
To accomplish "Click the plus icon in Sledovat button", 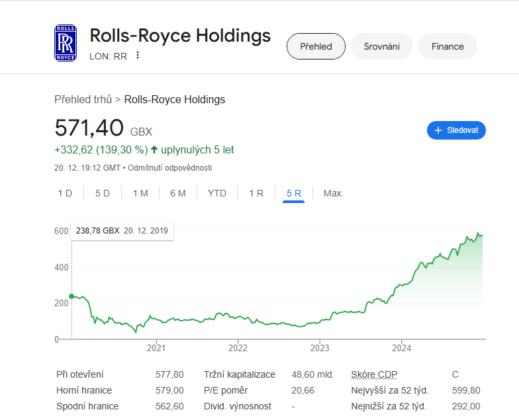I will coord(438,130).
